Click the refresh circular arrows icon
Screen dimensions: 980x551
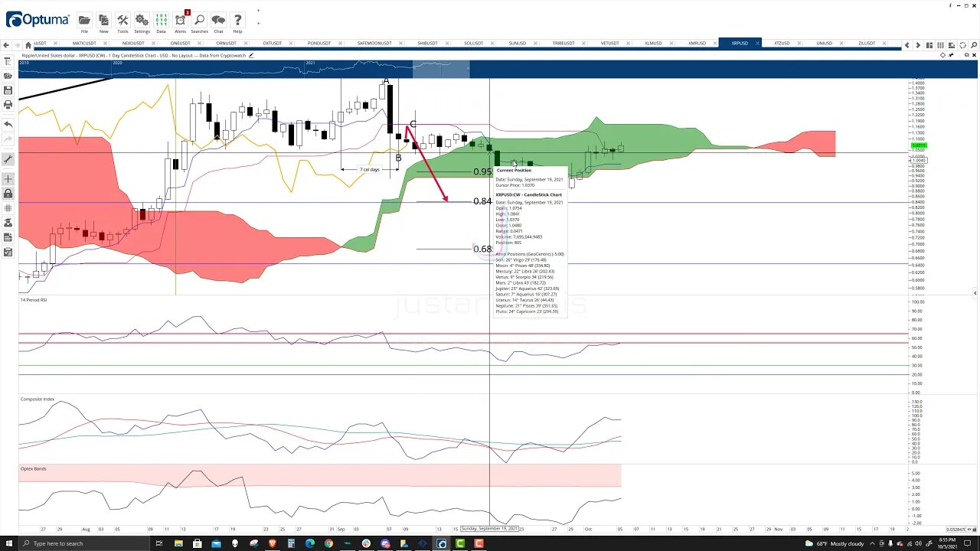962,45
